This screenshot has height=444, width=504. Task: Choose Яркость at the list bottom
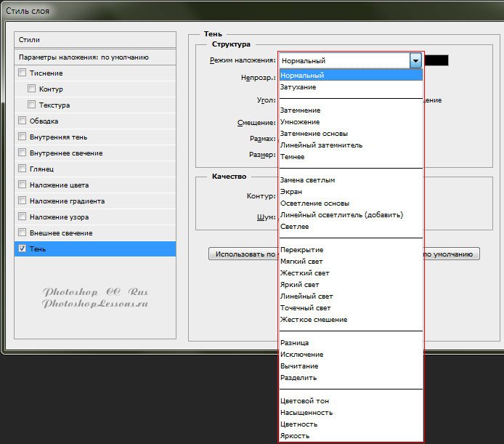pos(295,436)
